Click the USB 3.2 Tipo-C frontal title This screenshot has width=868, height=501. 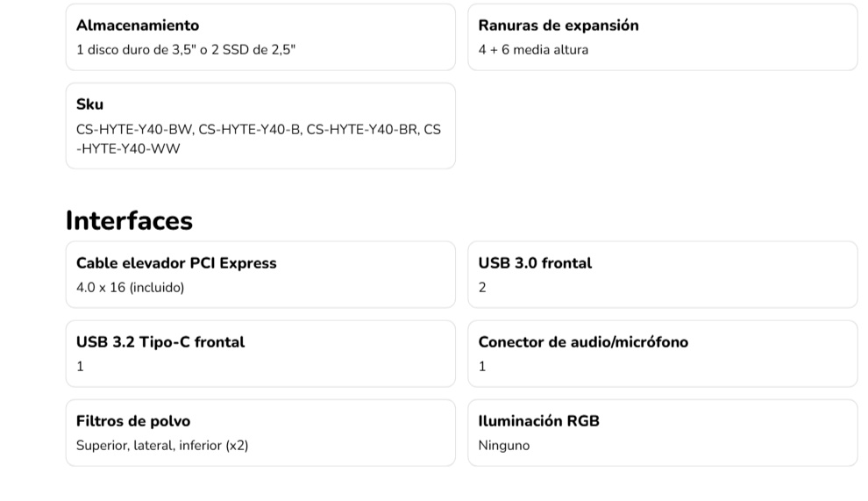tap(160, 342)
